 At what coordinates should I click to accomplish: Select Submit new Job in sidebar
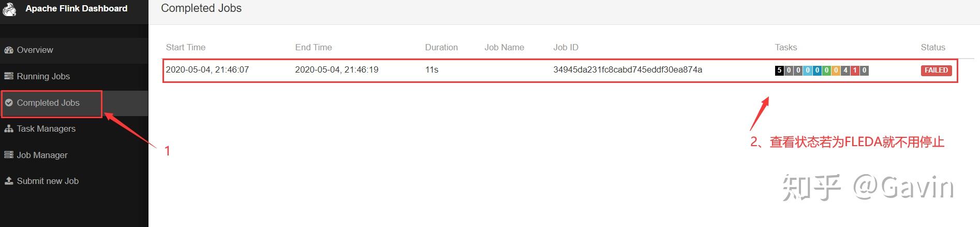pos(48,181)
